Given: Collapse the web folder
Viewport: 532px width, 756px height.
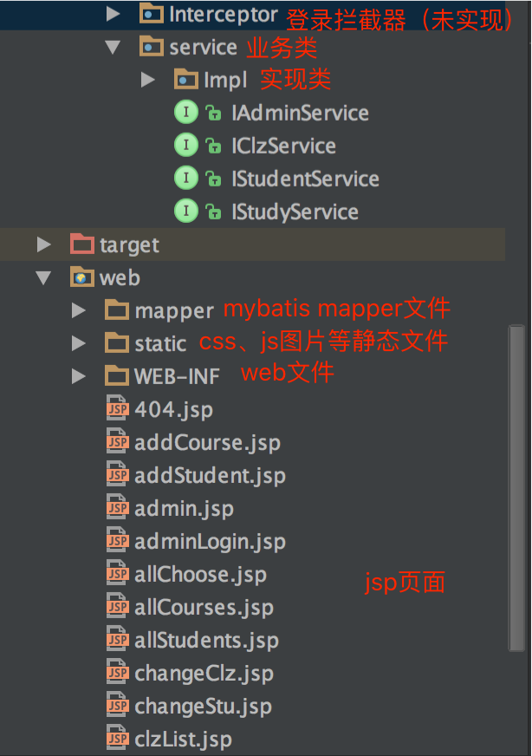Looking at the screenshot, I should tap(44, 277).
